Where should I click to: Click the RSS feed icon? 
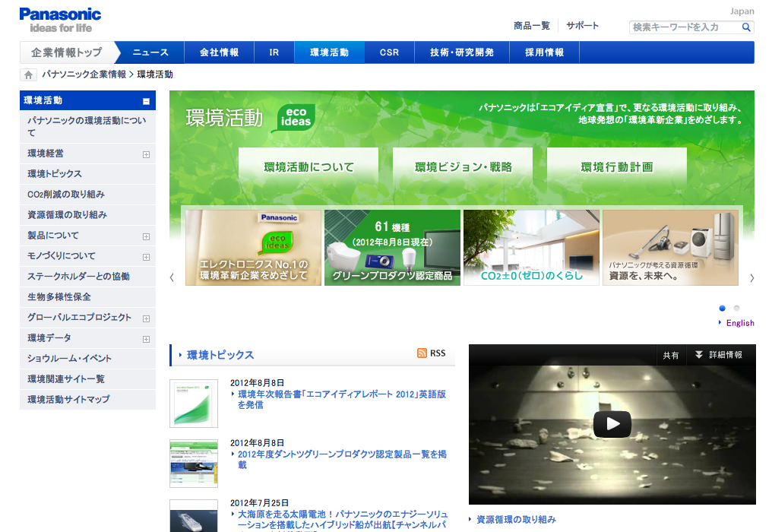(422, 353)
